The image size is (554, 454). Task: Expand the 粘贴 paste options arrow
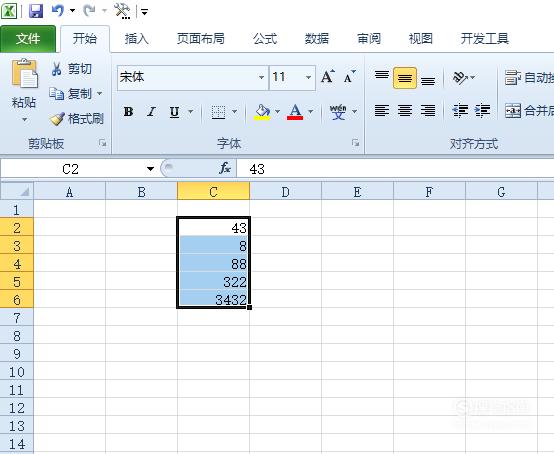[x=24, y=119]
